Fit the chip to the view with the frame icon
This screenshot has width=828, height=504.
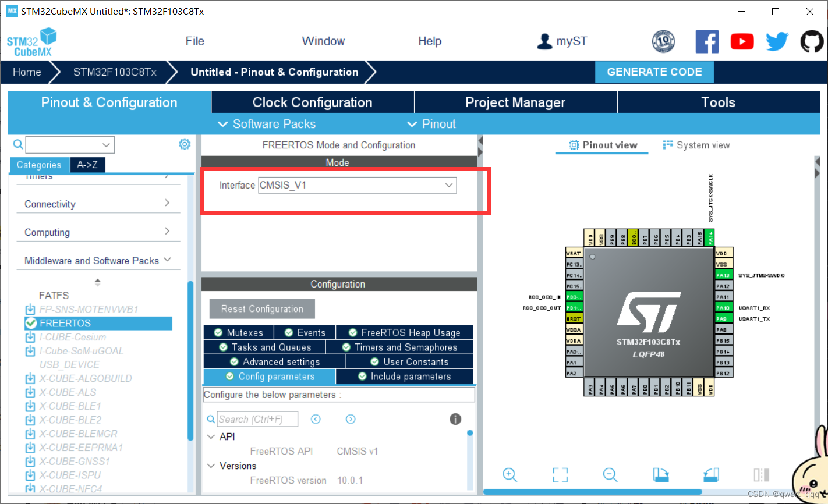(x=560, y=475)
